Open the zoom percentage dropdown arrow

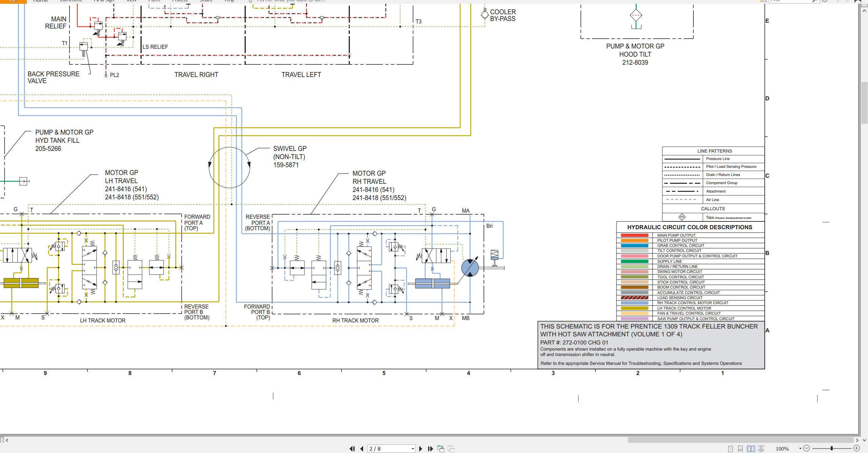[800, 449]
